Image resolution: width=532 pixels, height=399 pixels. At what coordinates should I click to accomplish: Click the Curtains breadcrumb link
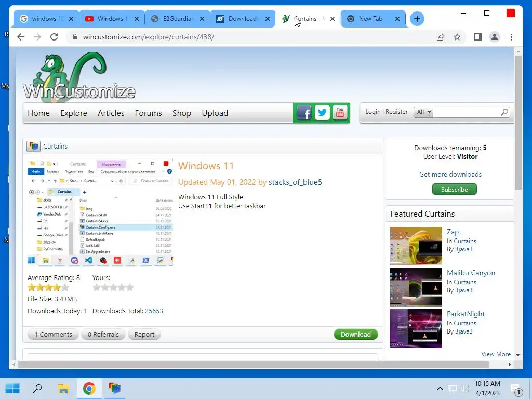(x=55, y=146)
